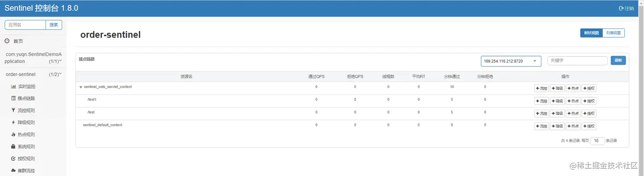Select the sentinel_default_context resource name
This screenshot has width=644, height=176.
click(x=103, y=125)
